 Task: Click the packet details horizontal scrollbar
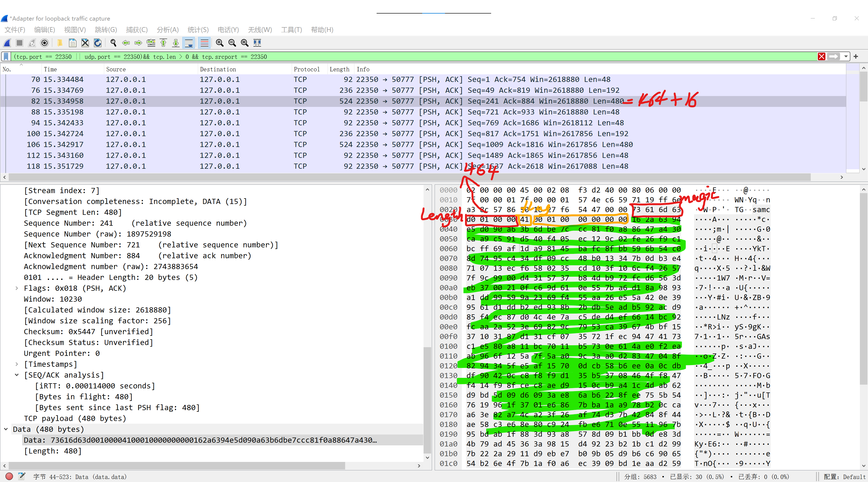click(x=177, y=465)
